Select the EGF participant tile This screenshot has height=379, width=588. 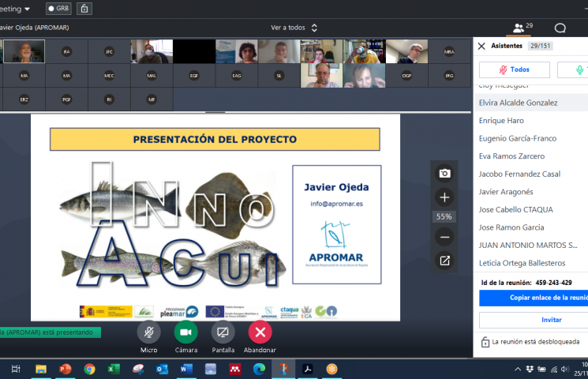pyautogui.click(x=194, y=76)
